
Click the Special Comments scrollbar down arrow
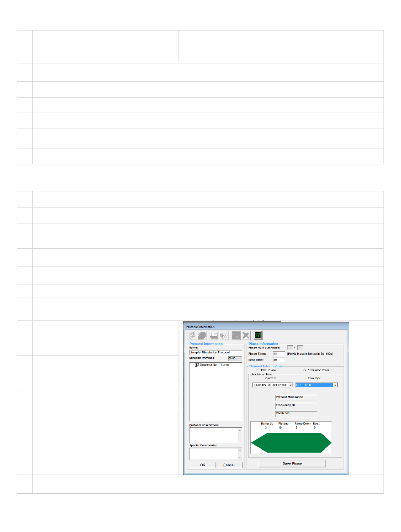240,457
